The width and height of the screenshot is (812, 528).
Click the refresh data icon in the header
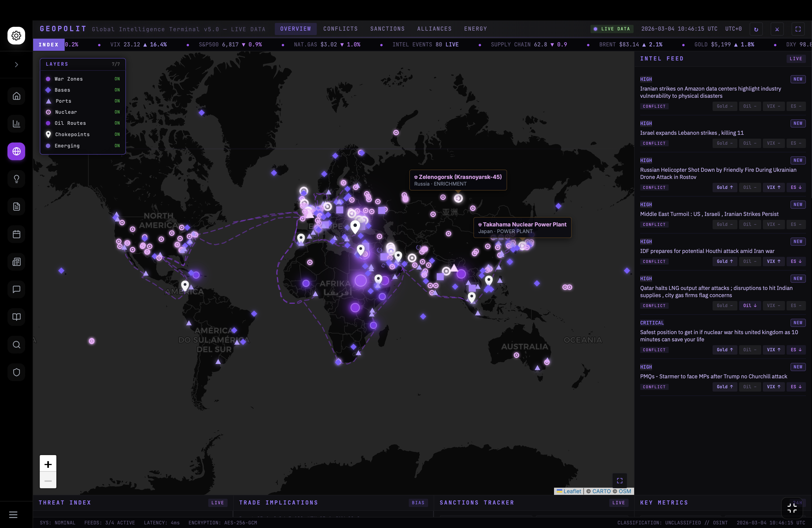pos(756,29)
